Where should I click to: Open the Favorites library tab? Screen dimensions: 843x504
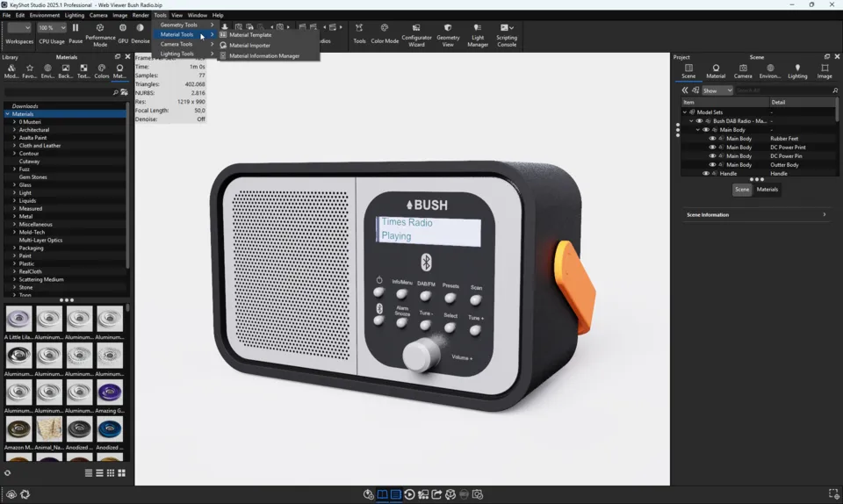[x=30, y=71]
